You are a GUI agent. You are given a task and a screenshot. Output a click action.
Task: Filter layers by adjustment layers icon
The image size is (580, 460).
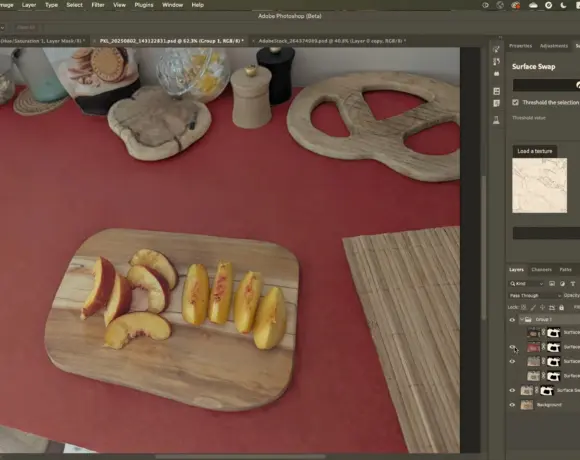(x=562, y=284)
